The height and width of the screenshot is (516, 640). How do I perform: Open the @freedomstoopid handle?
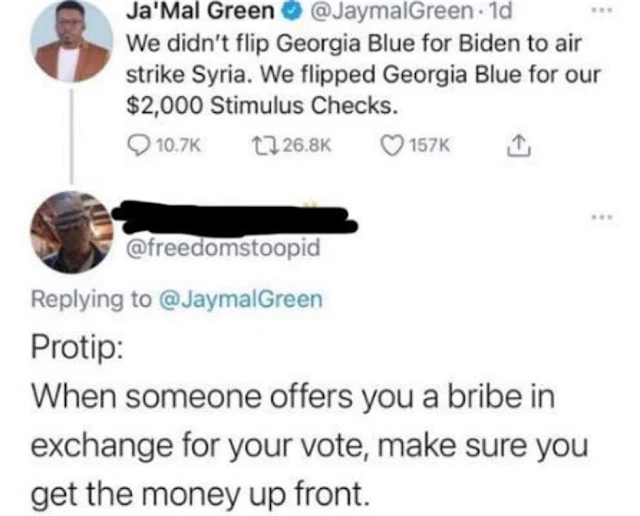(x=223, y=247)
